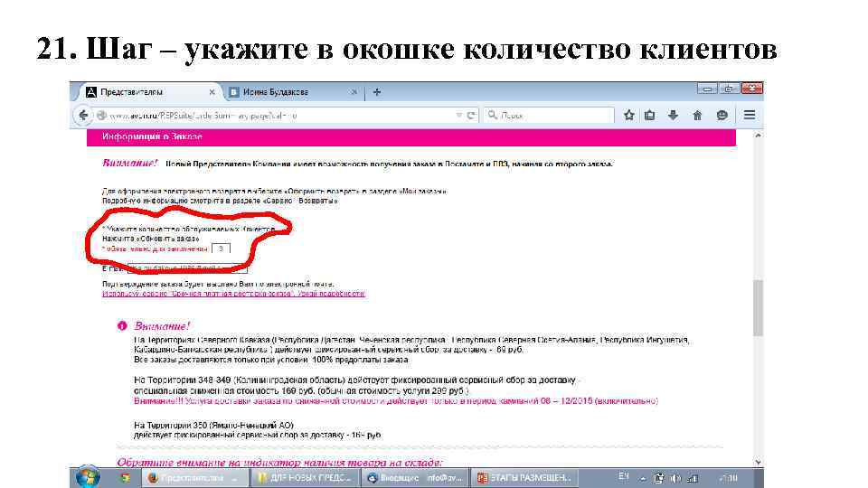Go back using the browser back arrow
This screenshot has width=868, height=488.
83,115
